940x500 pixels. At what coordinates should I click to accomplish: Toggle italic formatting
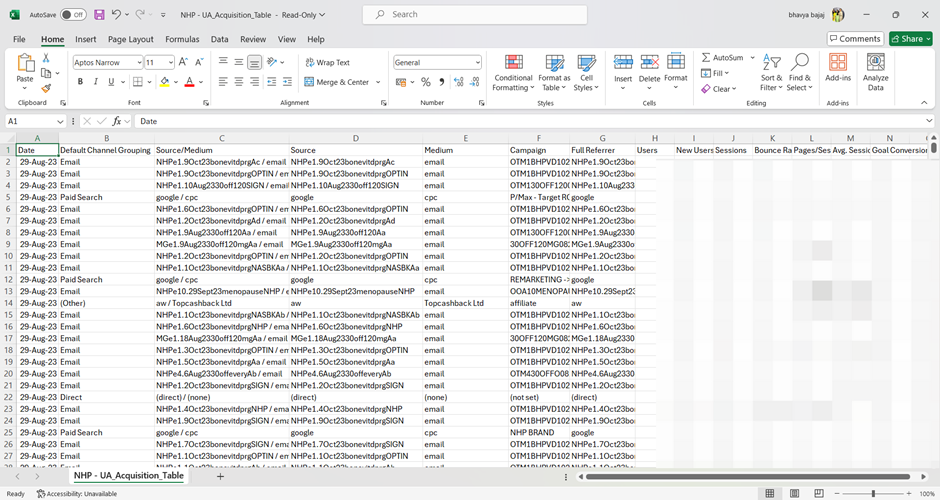(x=95, y=82)
